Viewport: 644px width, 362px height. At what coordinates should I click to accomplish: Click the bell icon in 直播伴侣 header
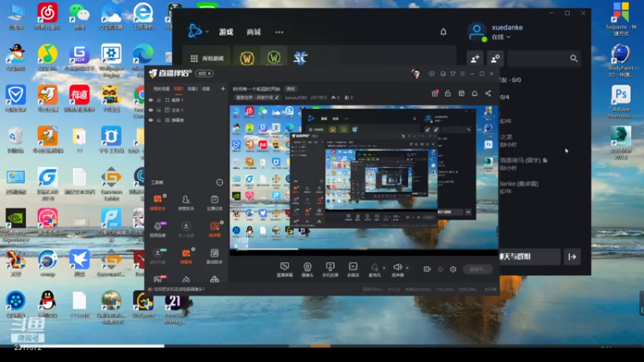coord(474,93)
